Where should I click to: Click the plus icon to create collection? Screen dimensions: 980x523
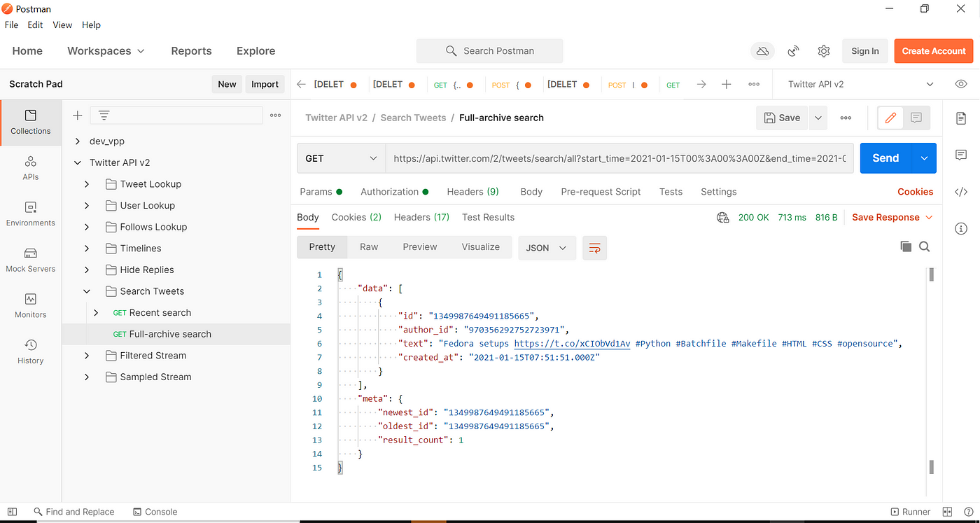[78, 116]
